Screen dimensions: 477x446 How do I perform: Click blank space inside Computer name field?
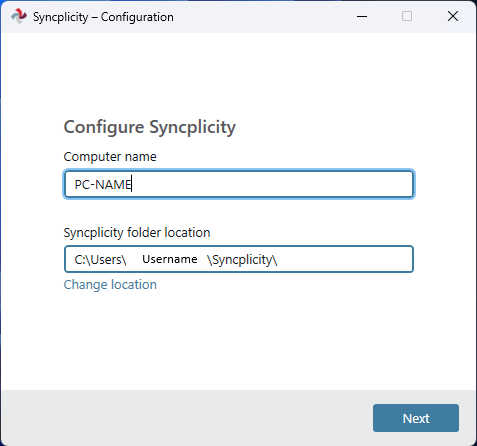point(272,184)
